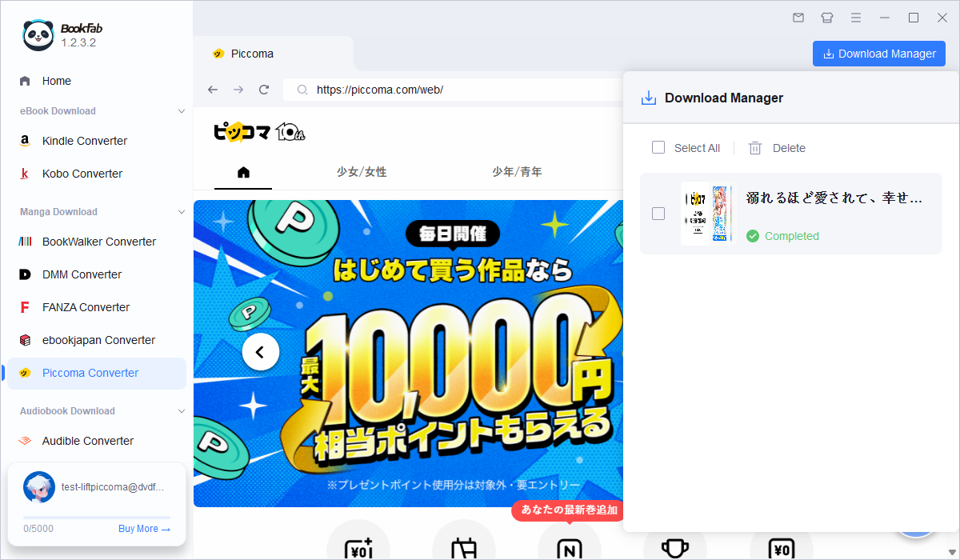The image size is (960, 560).
Task: Click the test-liftpiccoma account email
Action: [113, 486]
